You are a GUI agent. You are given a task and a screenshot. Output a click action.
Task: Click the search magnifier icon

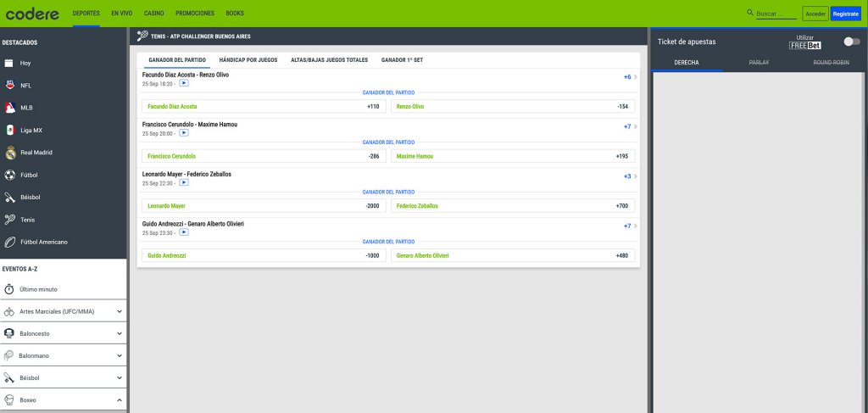click(x=750, y=13)
